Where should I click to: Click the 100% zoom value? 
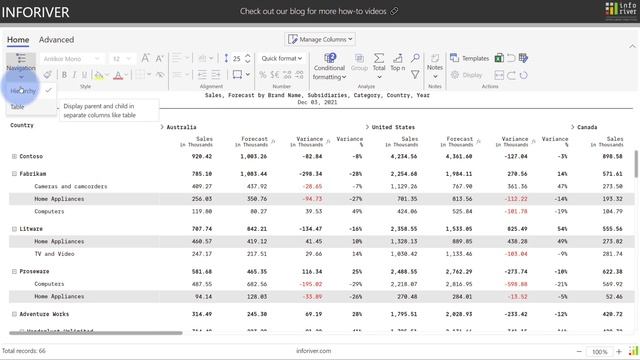pyautogui.click(x=600, y=352)
